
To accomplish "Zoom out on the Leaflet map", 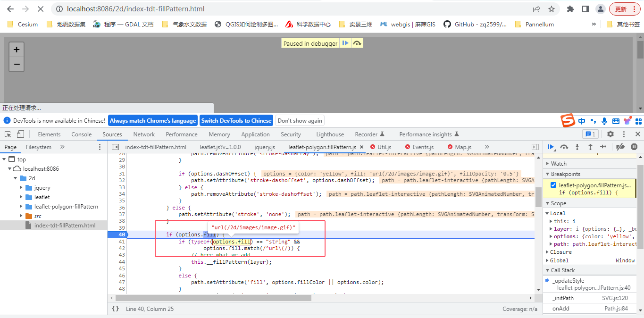I will coord(17,64).
